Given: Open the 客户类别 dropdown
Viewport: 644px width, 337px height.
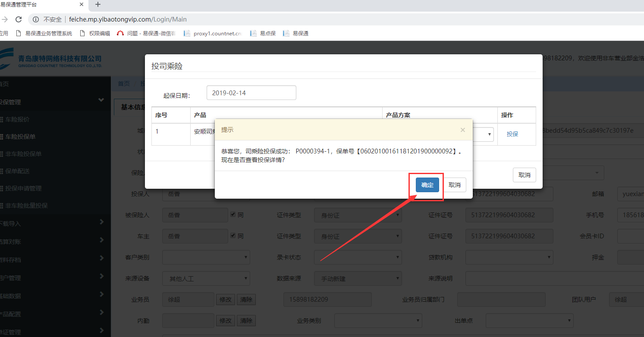Looking at the screenshot, I should click(x=206, y=257).
